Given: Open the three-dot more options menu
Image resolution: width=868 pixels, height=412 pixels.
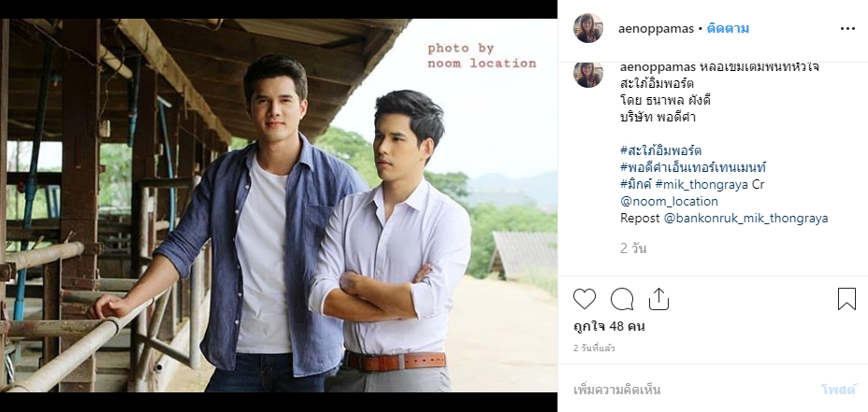Looking at the screenshot, I should 847,29.
